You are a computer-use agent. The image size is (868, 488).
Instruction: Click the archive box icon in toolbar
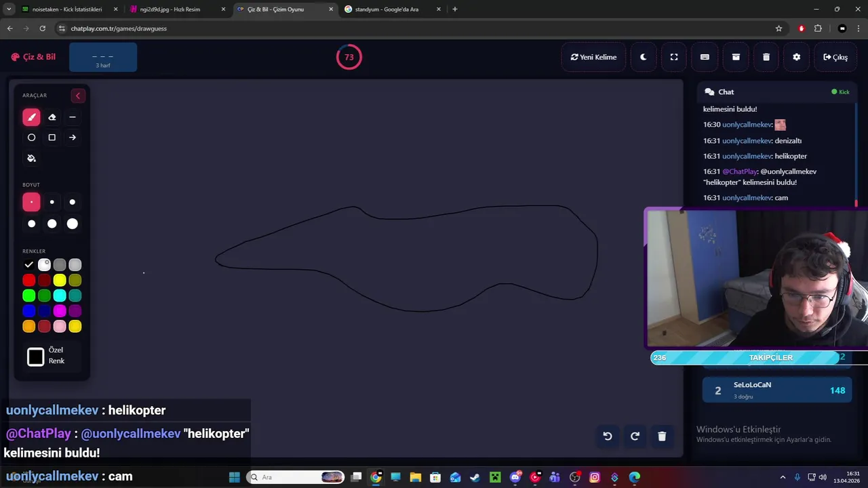tap(736, 57)
